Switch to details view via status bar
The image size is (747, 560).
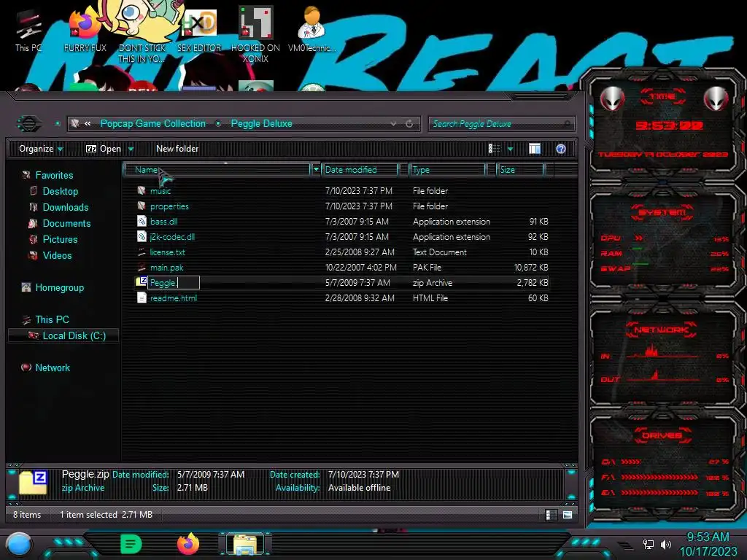551,515
